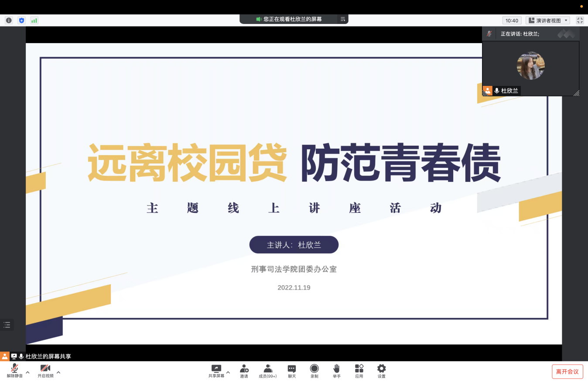Click the 共享屏幕 share screen icon

[x=216, y=369]
